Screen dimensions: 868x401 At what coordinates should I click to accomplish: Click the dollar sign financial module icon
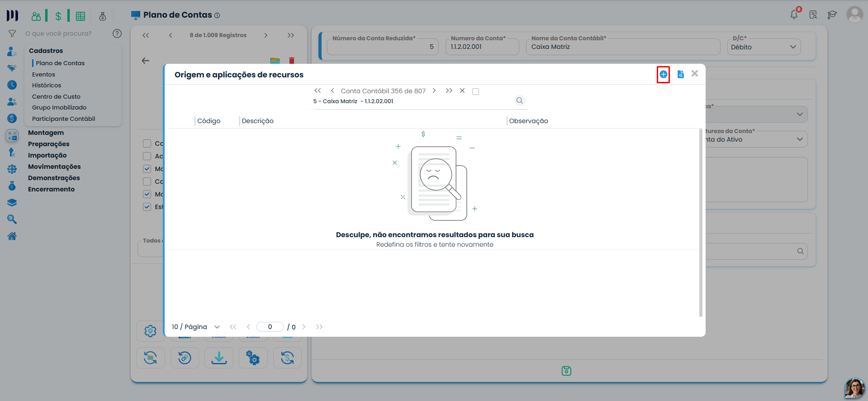(x=58, y=16)
